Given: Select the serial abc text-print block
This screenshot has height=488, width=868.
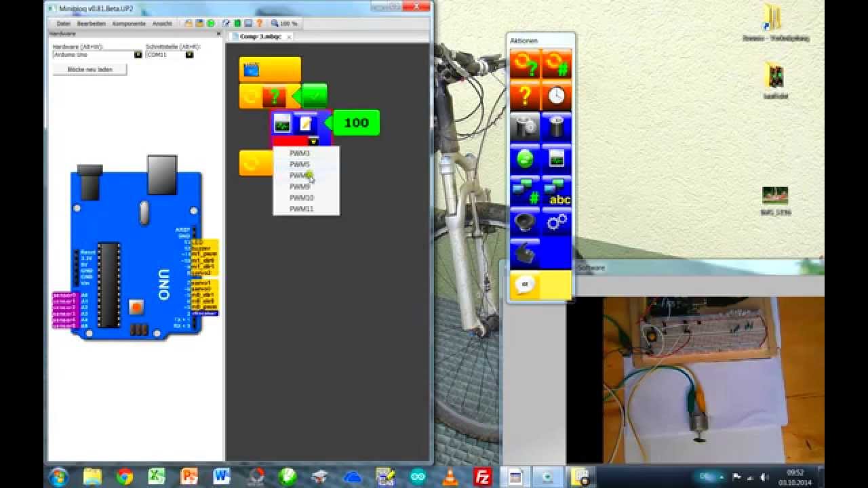Looking at the screenshot, I should click(556, 191).
